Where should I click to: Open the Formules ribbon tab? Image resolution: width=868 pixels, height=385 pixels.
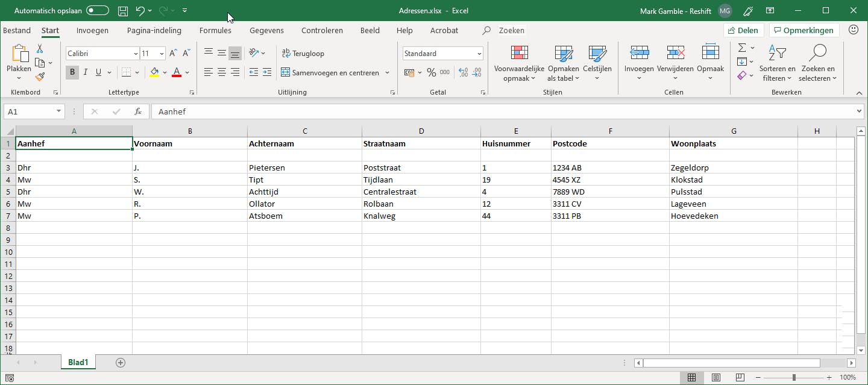(x=215, y=31)
